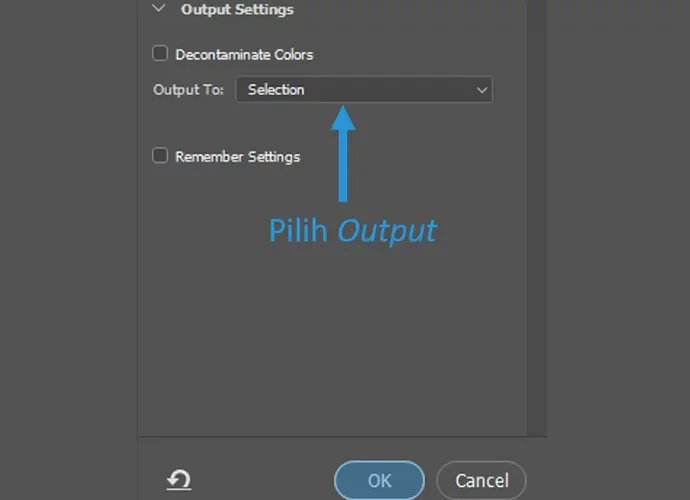Click the reset workspace arrow icon

tap(179, 479)
